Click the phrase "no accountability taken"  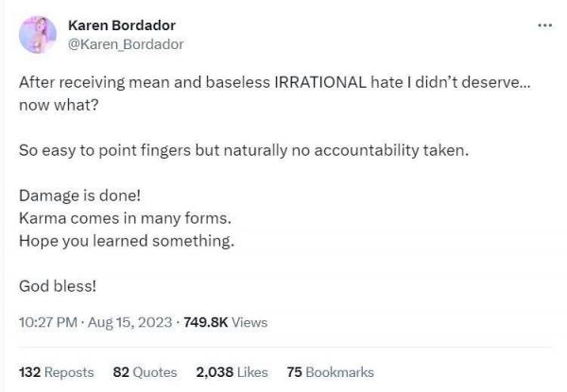[x=380, y=151]
